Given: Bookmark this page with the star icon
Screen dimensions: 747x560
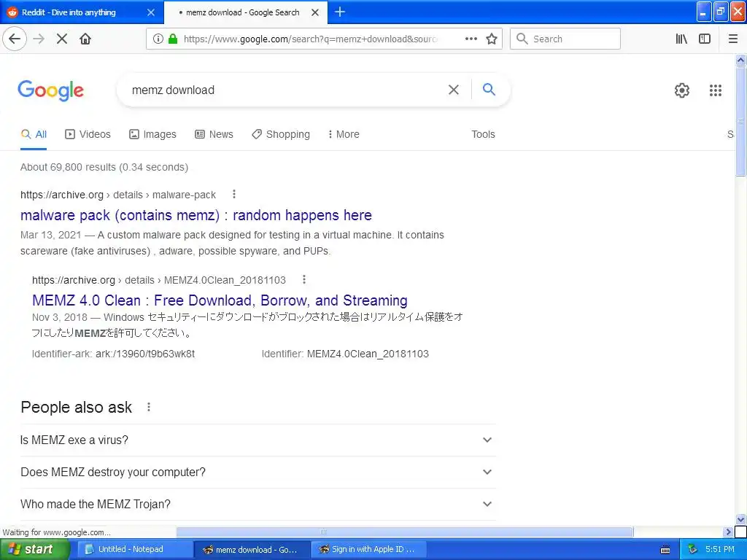Looking at the screenshot, I should click(492, 39).
